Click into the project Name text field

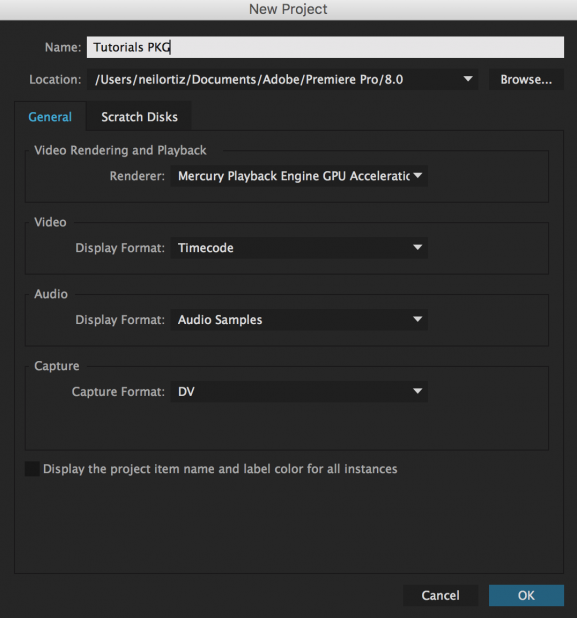[325, 47]
